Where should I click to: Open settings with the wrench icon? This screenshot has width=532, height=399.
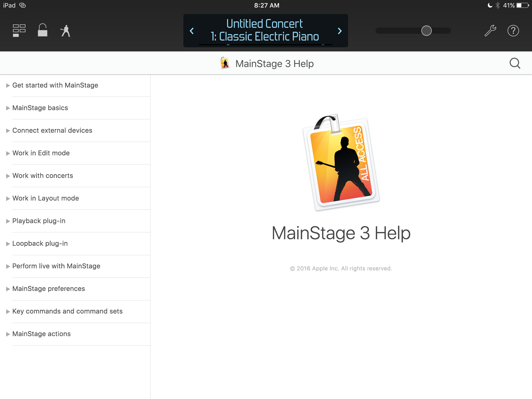pos(490,30)
